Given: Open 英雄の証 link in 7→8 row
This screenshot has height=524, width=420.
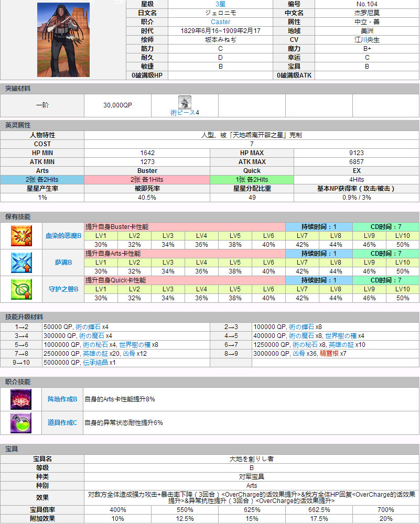Looking at the screenshot, I should pyautogui.click(x=95, y=354).
